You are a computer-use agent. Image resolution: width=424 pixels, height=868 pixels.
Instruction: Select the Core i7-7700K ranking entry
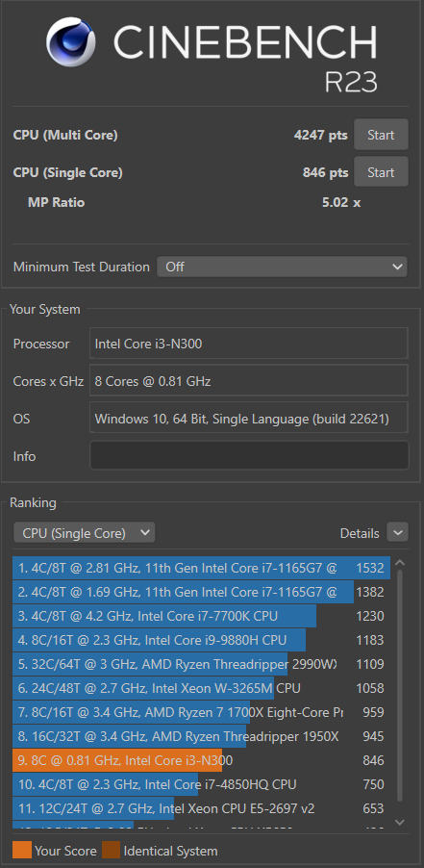click(201, 616)
